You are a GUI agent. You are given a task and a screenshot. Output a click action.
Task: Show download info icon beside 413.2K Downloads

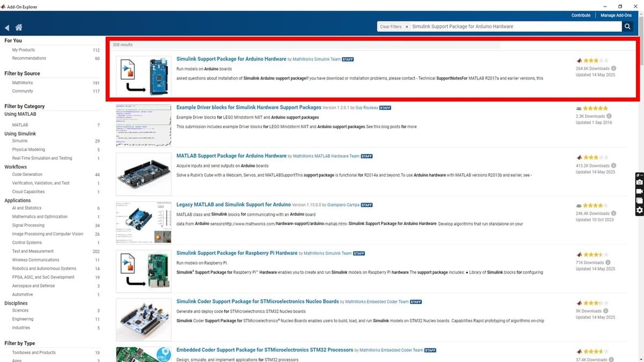(613, 166)
